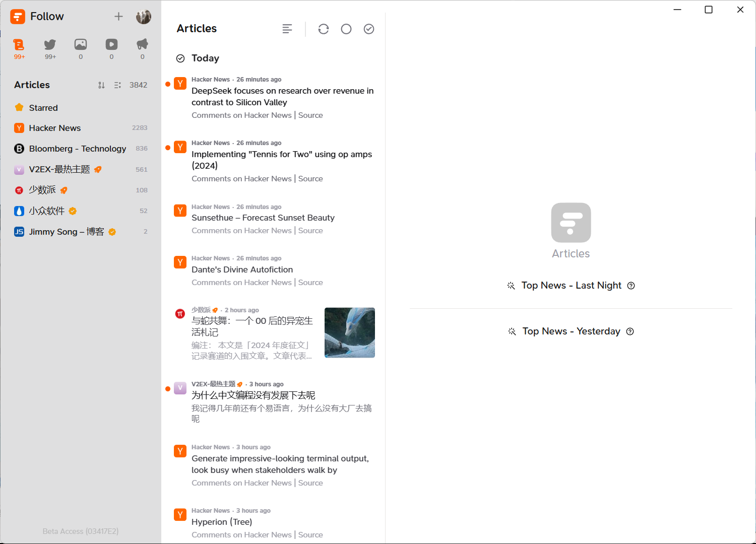Click the Y icon of DeepSeek article
Screen dimensions: 756x544
[180, 84]
